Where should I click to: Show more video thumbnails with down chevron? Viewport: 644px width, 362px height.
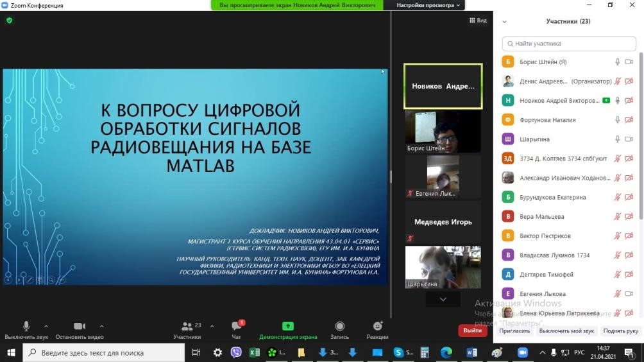[x=443, y=299]
